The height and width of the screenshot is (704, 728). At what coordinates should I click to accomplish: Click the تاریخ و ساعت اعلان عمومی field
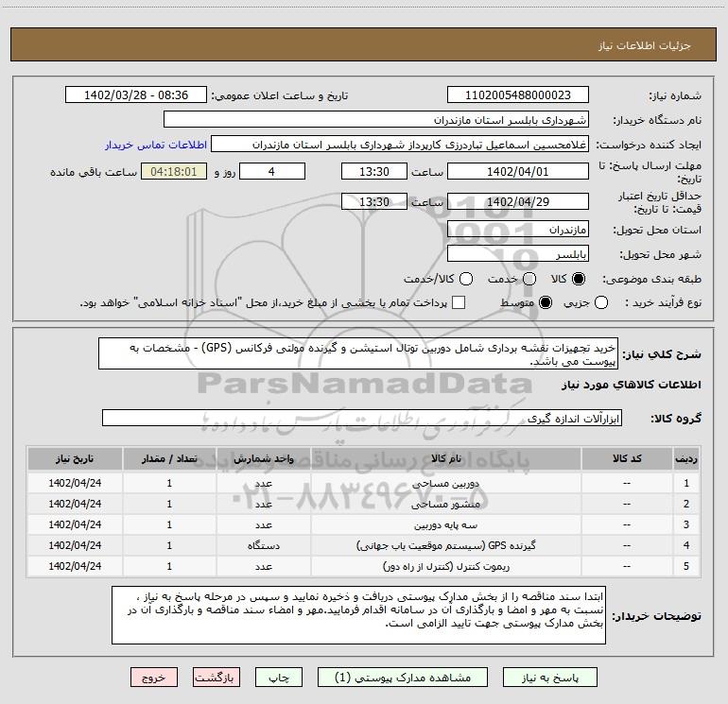(x=136, y=94)
